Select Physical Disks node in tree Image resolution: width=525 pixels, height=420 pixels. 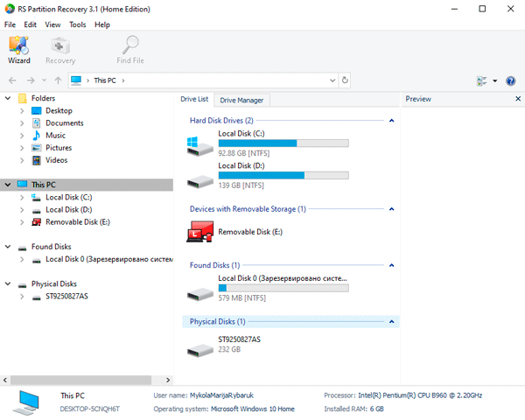pos(54,284)
